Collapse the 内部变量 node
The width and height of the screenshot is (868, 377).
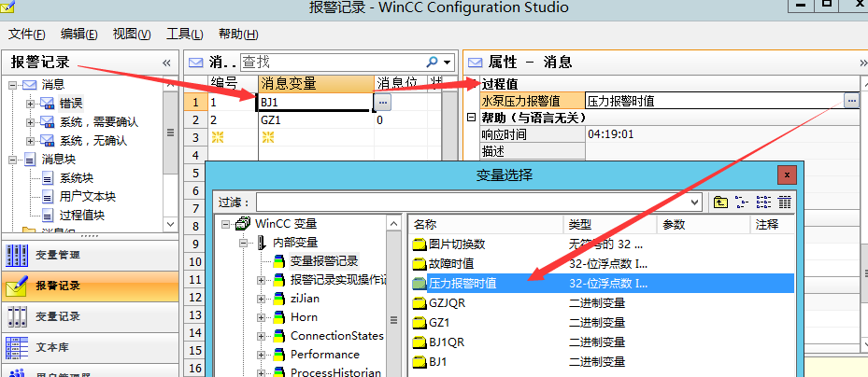click(243, 243)
